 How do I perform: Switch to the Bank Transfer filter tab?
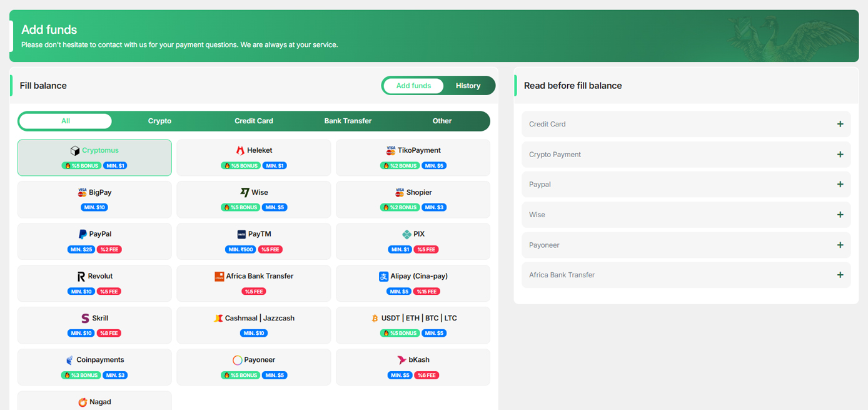(x=348, y=121)
